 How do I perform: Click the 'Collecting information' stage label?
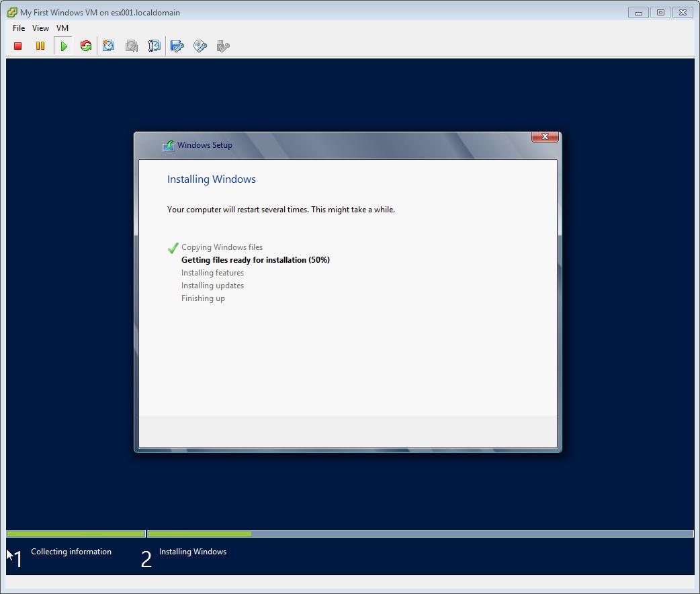[71, 552]
